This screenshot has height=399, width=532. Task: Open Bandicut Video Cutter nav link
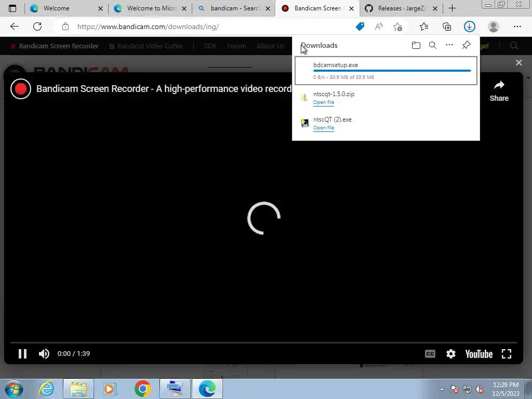[x=146, y=46]
